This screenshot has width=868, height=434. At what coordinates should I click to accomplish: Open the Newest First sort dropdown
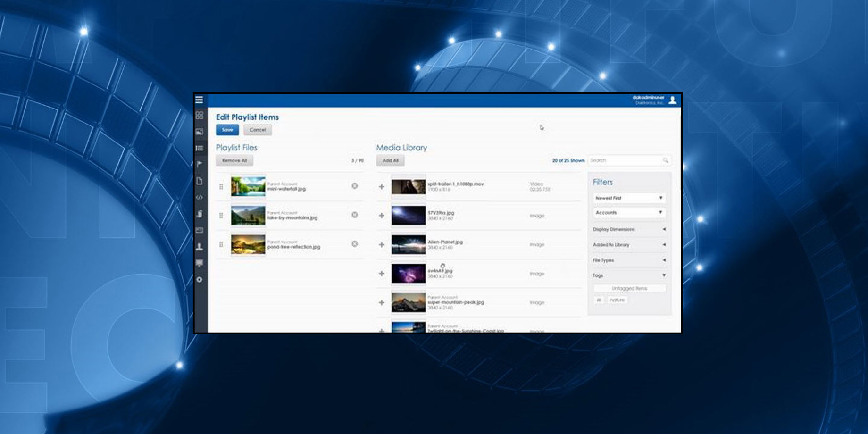point(629,198)
